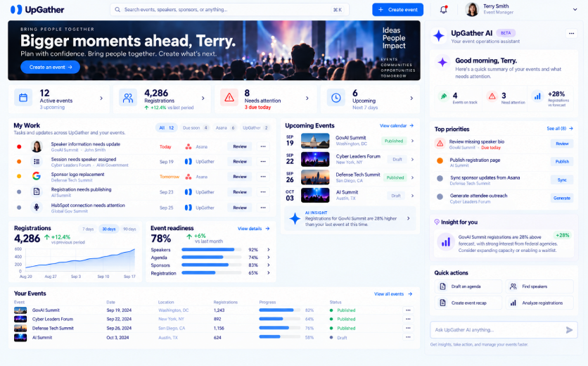Viewport: 588px width, 366px height.
Task: Click GovAI Summit 82% progress bar
Action: click(x=280, y=310)
